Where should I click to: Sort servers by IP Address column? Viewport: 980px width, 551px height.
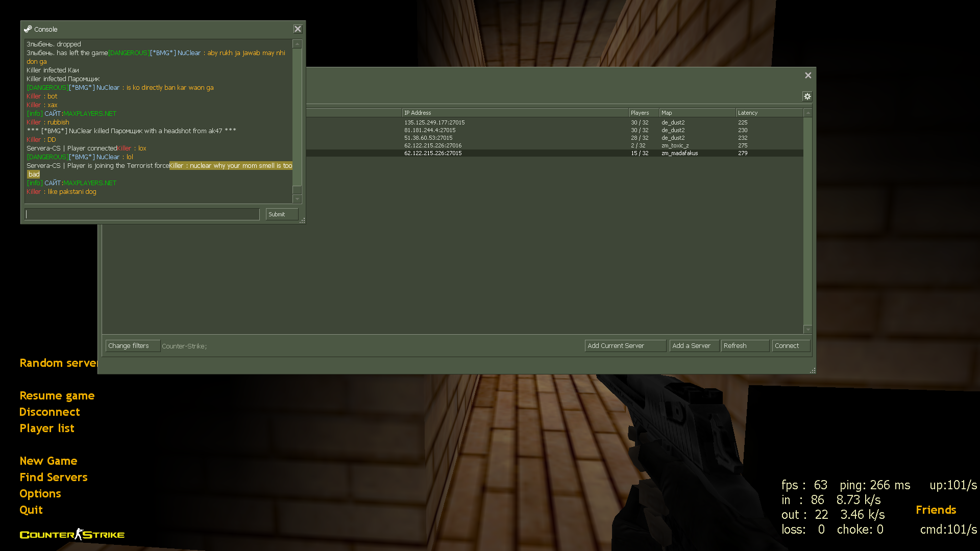tap(516, 113)
